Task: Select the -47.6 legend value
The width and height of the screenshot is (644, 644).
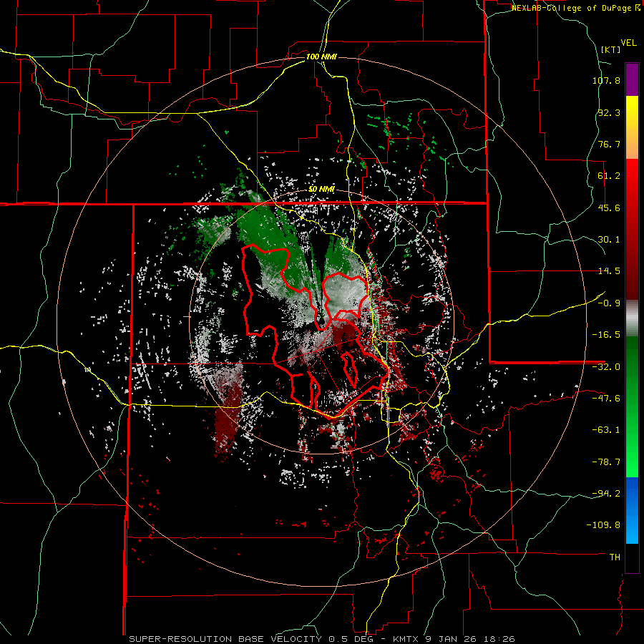Action: (606, 399)
